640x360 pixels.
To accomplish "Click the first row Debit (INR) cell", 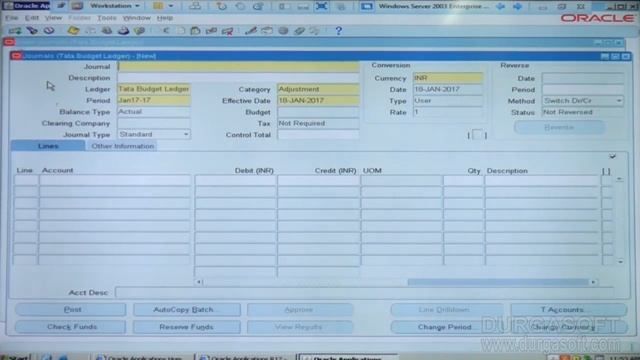I will click(236, 180).
